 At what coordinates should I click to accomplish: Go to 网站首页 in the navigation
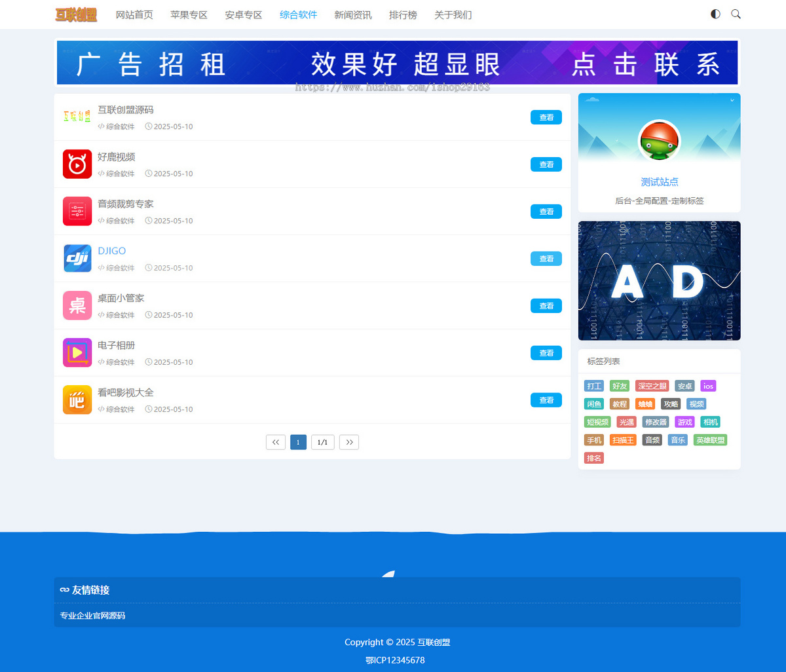134,14
